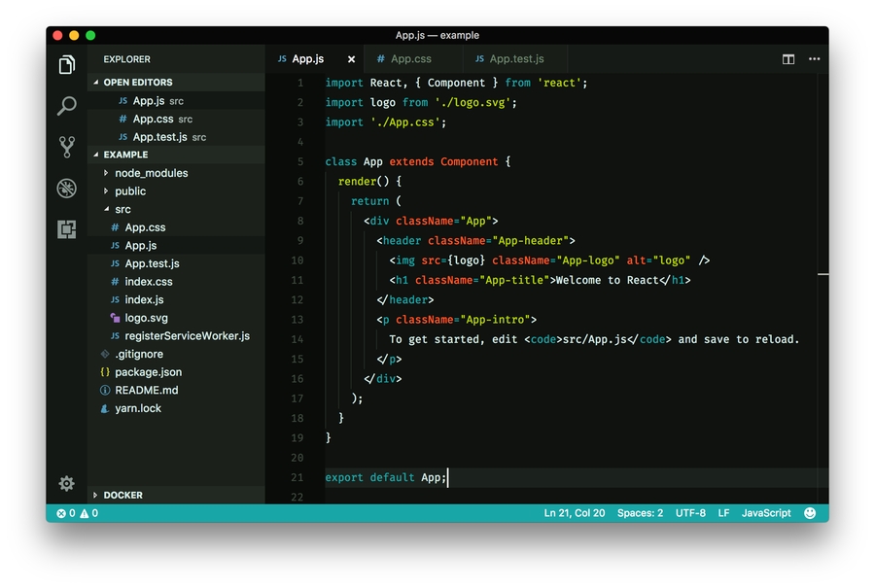
Task: Open the Explorer view in activity bar
Action: tap(66, 65)
